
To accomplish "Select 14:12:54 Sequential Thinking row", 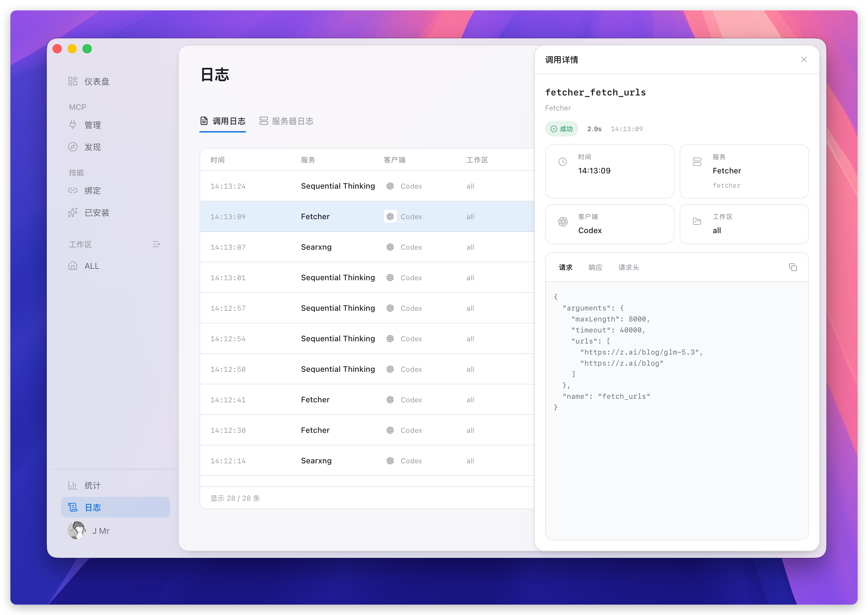I will pyautogui.click(x=367, y=339).
